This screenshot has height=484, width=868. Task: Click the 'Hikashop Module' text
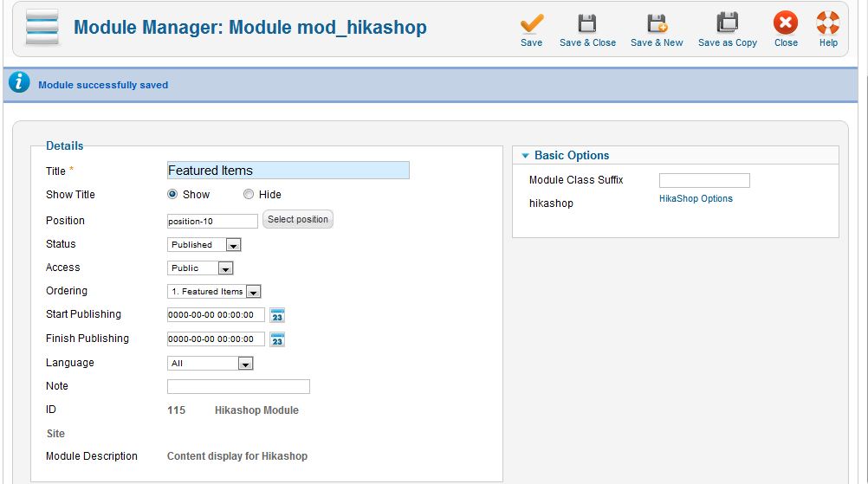click(x=257, y=410)
